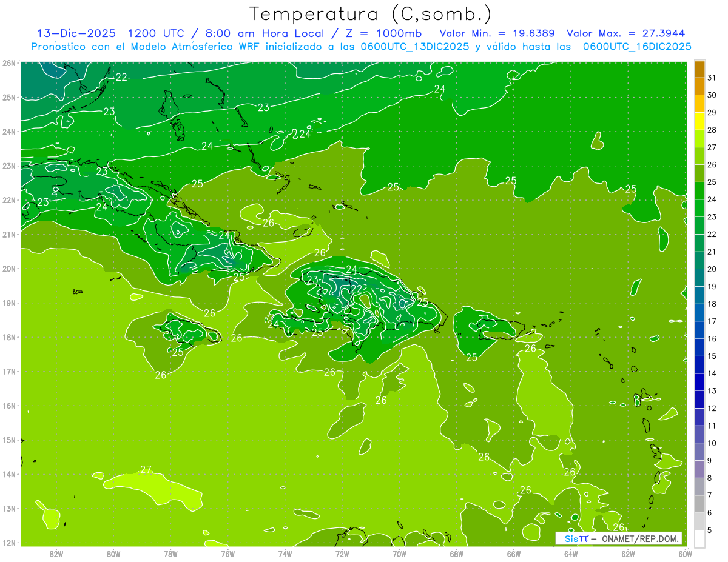The height and width of the screenshot is (562, 728).
Task: Click the "26N" latitude axis label
Action: click(x=9, y=63)
